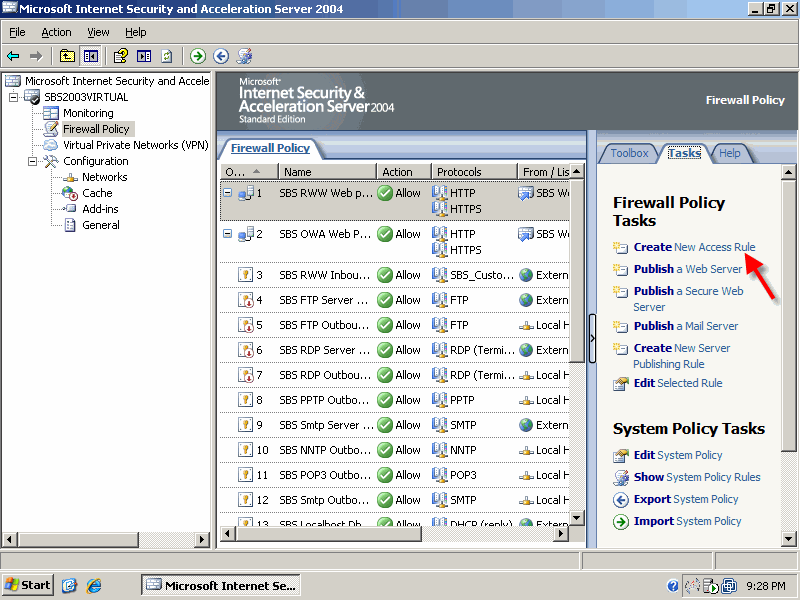The height and width of the screenshot is (600, 800).
Task: Click the External globe icon in rule 6
Action: (x=526, y=350)
